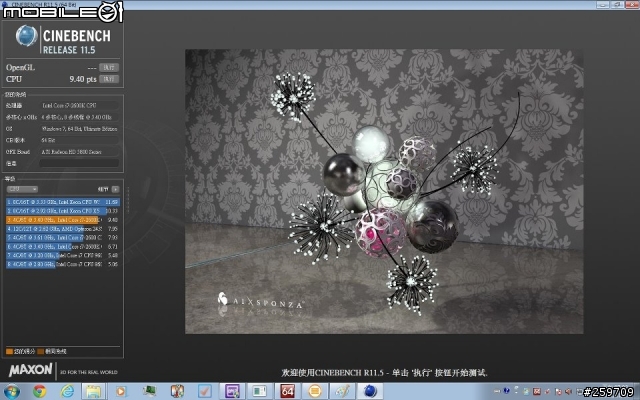Open Google Chrome from taskbar
This screenshot has height=400, width=640.
tap(40, 391)
